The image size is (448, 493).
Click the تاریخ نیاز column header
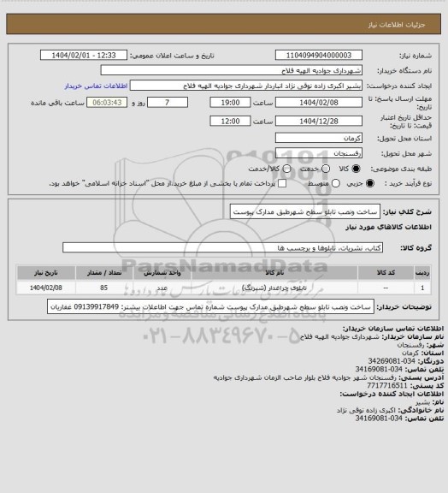[46, 273]
